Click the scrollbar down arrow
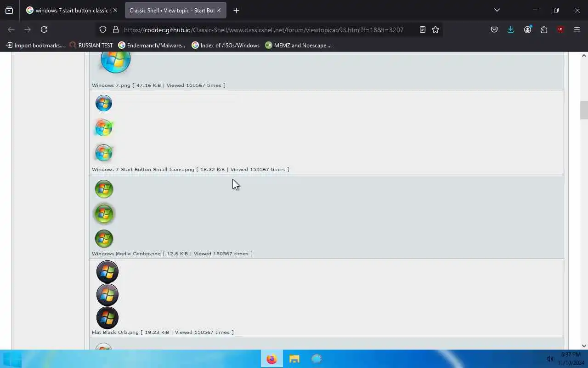 (584, 346)
